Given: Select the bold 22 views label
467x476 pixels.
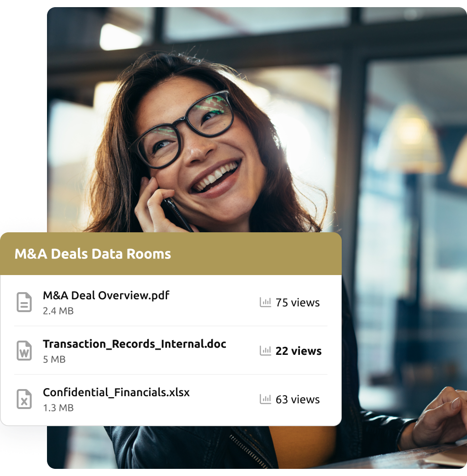Looking at the screenshot, I should (x=299, y=351).
